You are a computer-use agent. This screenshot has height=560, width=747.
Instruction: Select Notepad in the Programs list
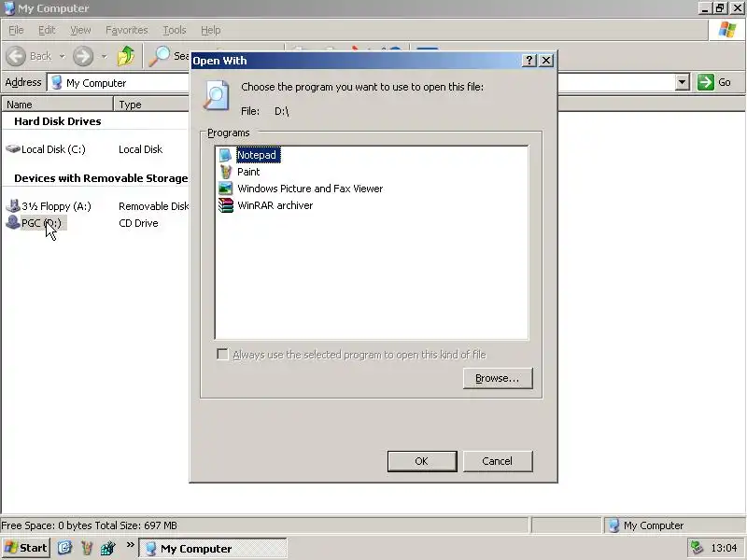[259, 155]
